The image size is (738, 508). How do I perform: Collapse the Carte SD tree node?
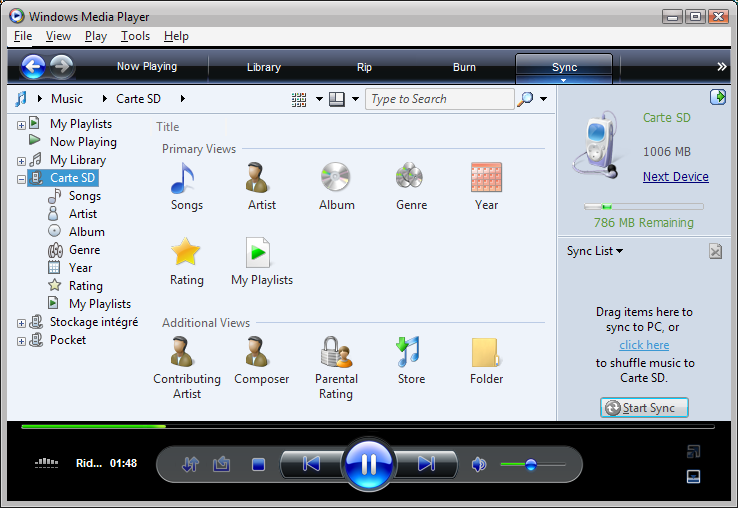click(21, 179)
